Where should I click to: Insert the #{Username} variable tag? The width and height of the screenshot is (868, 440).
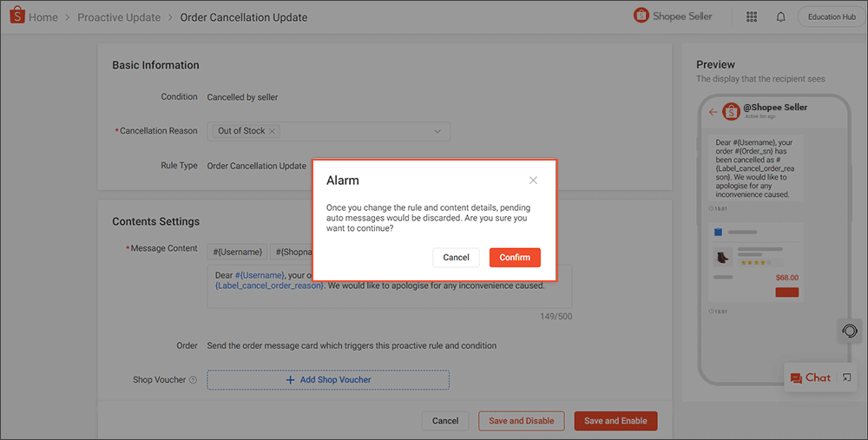point(238,252)
